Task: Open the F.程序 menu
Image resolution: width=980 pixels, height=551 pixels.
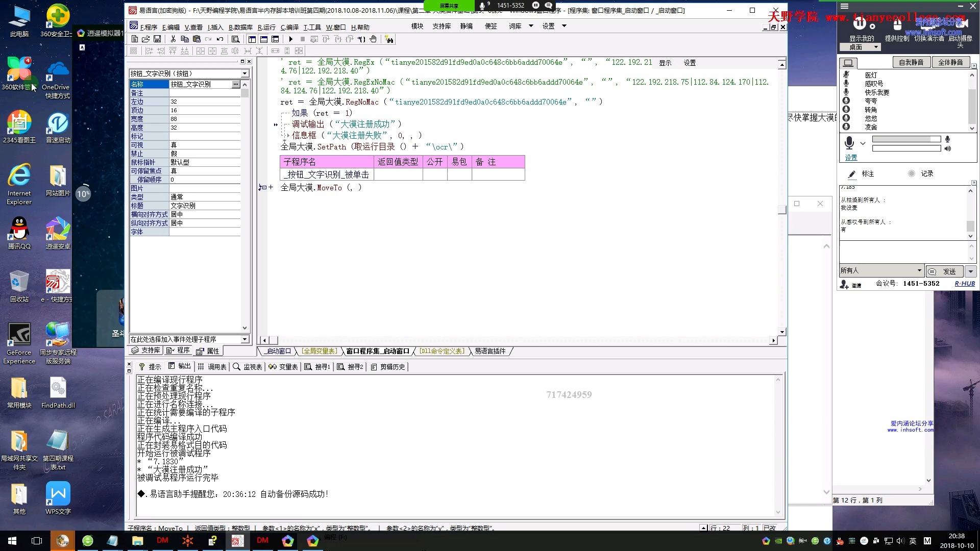Action: 149,27
